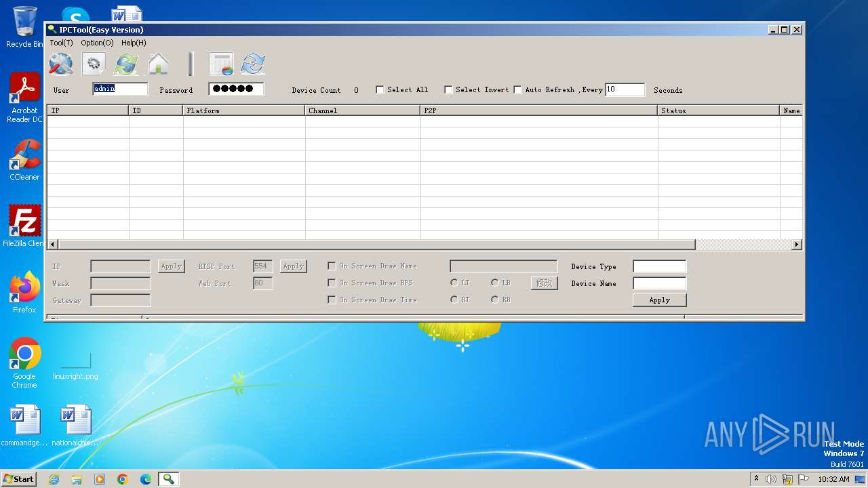Click the IP column header
This screenshot has width=868, height=488.
pos(87,110)
